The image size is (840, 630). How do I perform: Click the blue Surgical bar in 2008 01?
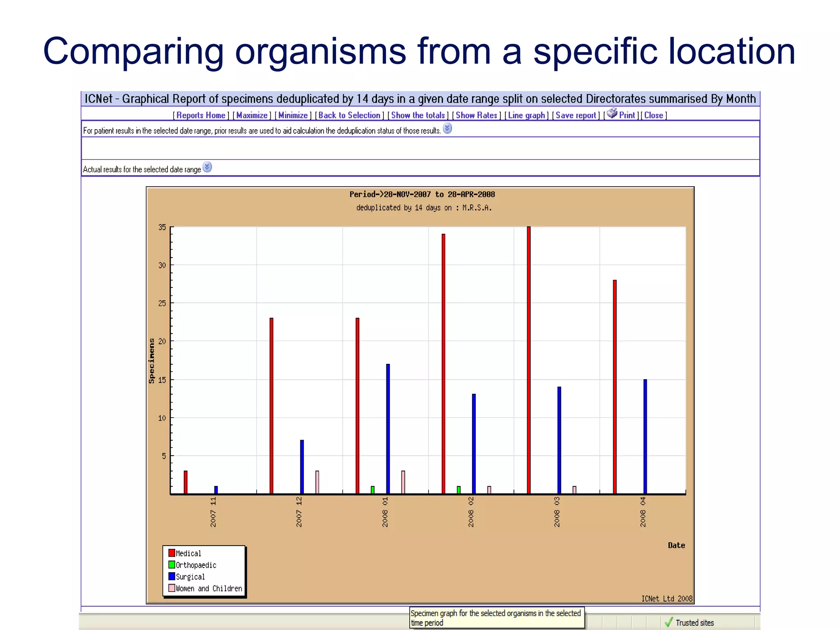coord(388,429)
